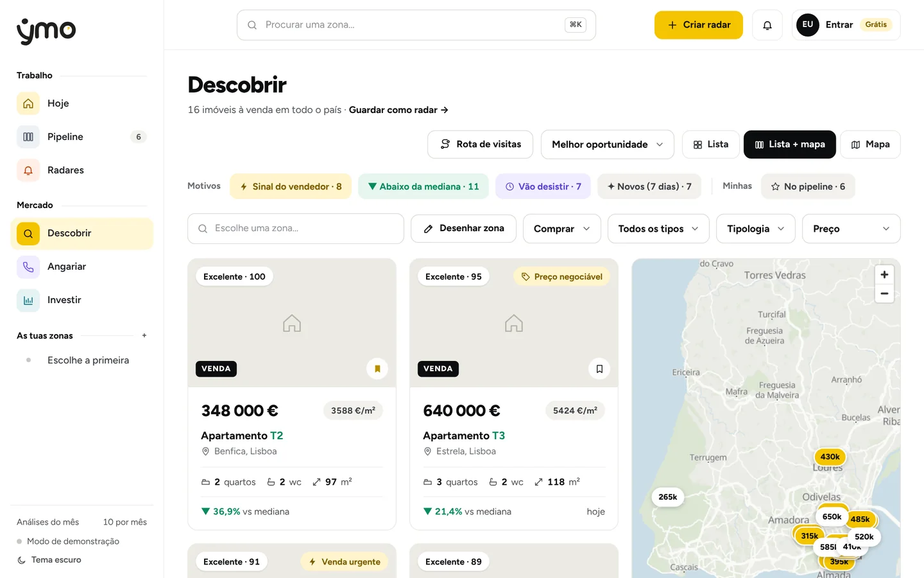This screenshot has width=924, height=578.
Task: Select the 430k map price marker
Action: pos(830,457)
